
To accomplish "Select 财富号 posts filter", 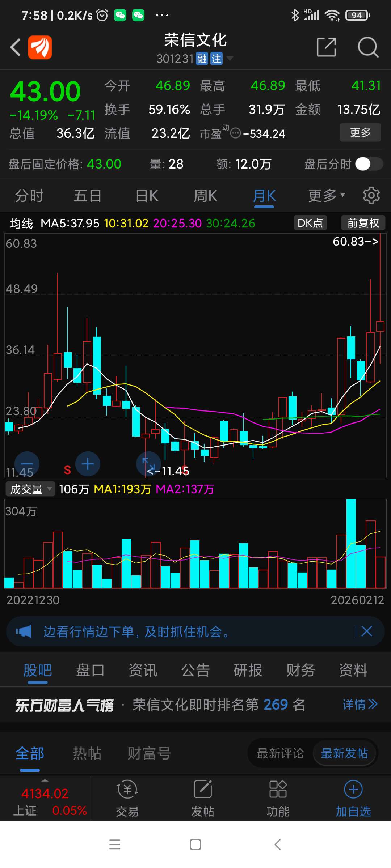I will coord(149,753).
